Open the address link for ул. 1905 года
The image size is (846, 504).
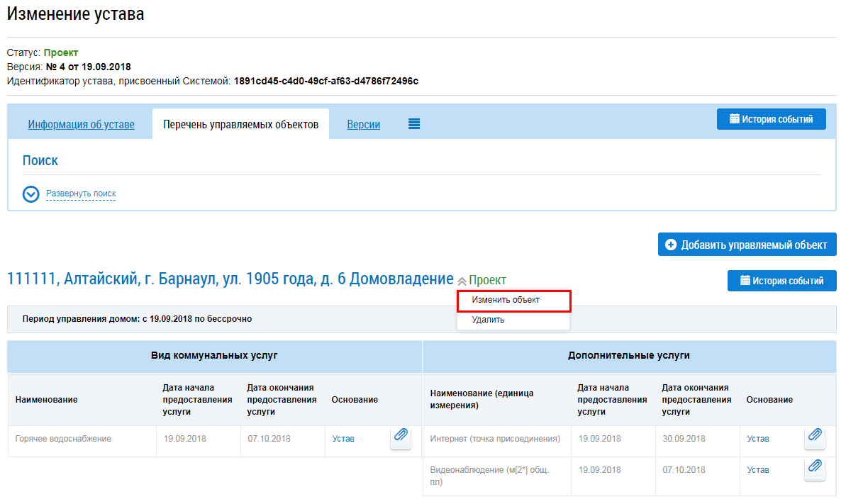[x=230, y=279]
